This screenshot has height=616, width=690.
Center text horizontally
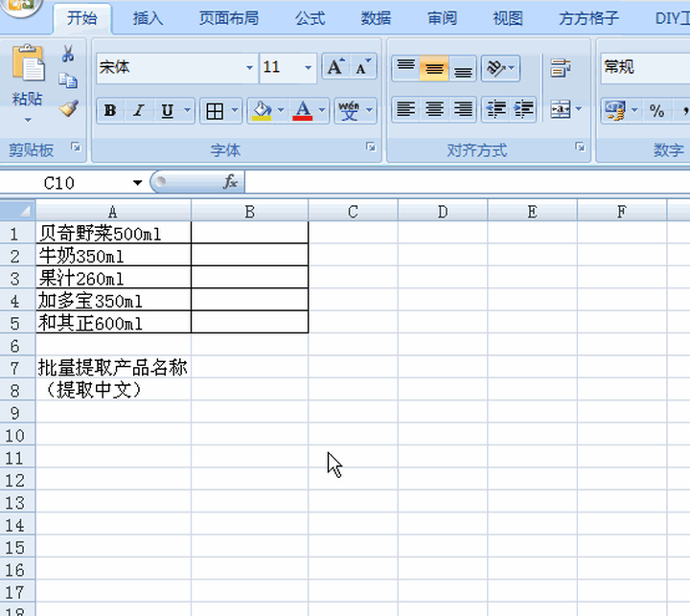pos(434,108)
